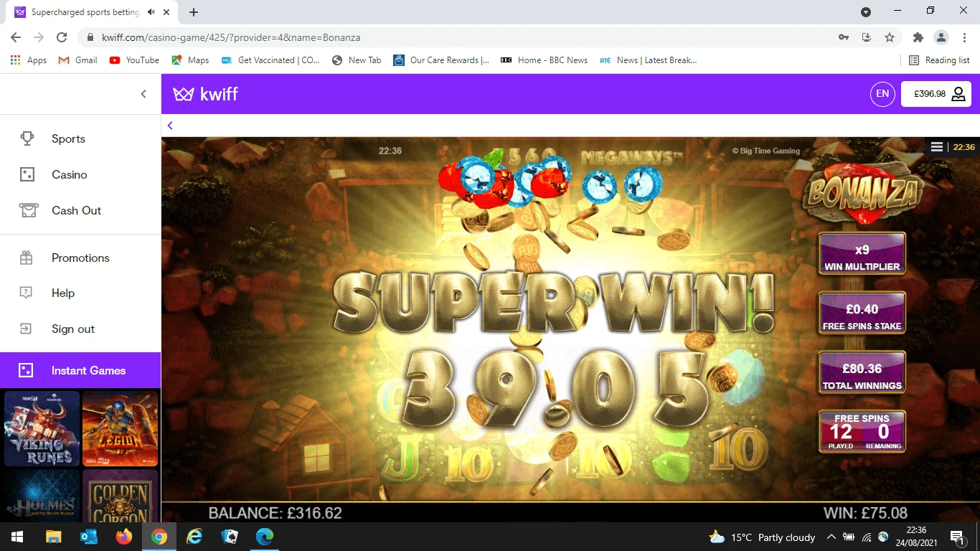Open the Gmail bookmark
This screenshot has width=980, height=551.
click(x=77, y=60)
